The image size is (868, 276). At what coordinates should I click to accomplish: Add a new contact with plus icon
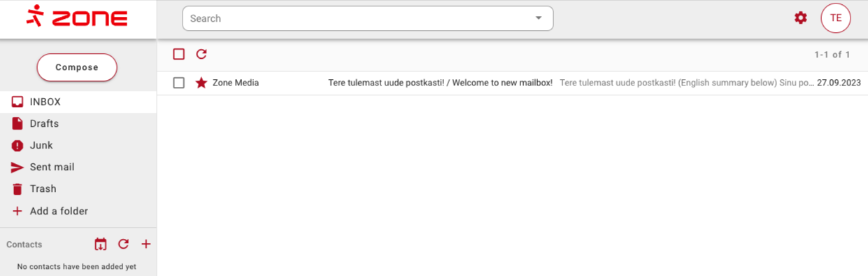pyautogui.click(x=145, y=244)
